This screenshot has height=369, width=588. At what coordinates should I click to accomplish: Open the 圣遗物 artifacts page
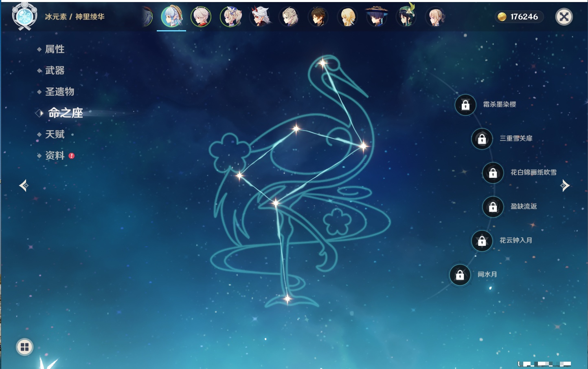point(59,92)
